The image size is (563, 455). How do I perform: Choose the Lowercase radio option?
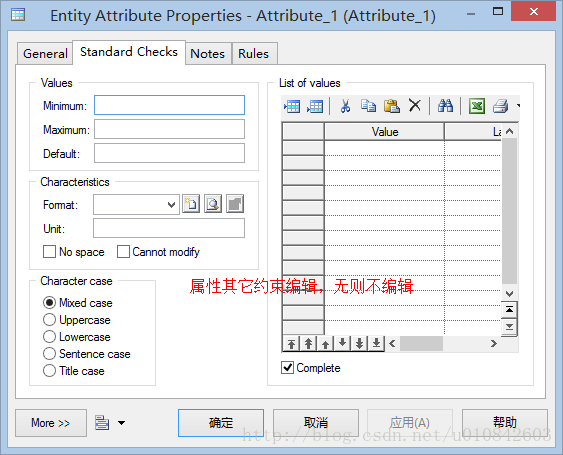click(49, 337)
